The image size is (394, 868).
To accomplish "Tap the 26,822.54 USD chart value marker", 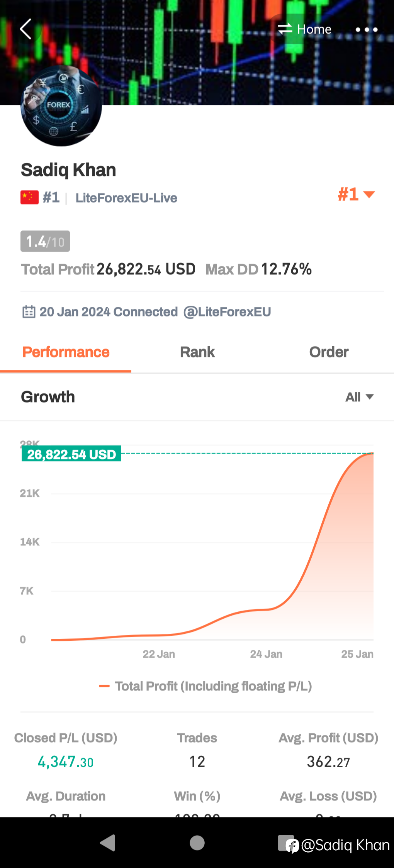I will pyautogui.click(x=71, y=454).
